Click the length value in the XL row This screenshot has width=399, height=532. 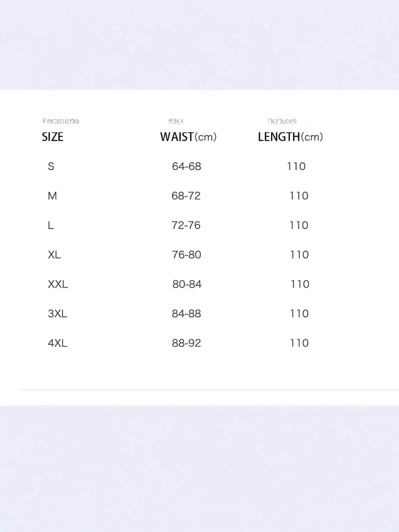299,255
